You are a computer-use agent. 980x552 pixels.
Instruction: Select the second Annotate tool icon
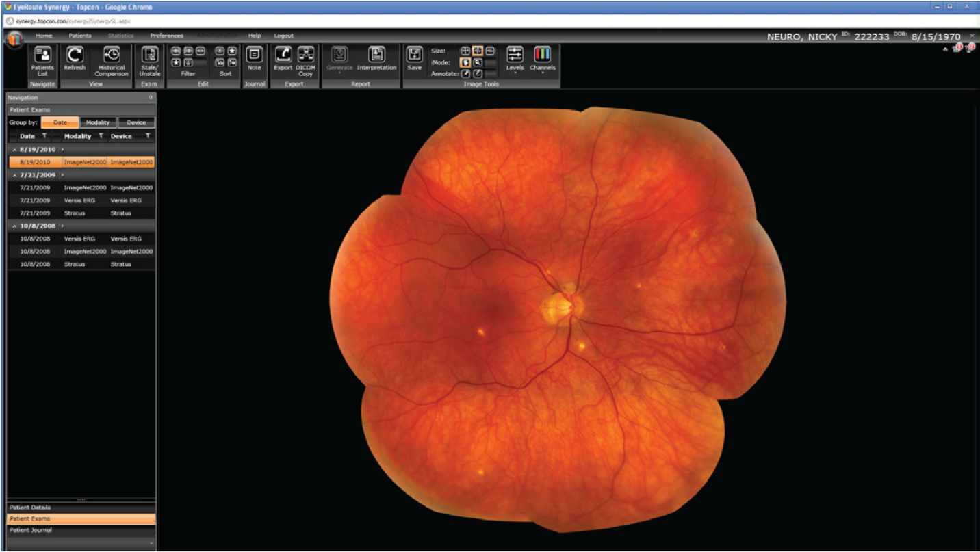[x=478, y=73]
